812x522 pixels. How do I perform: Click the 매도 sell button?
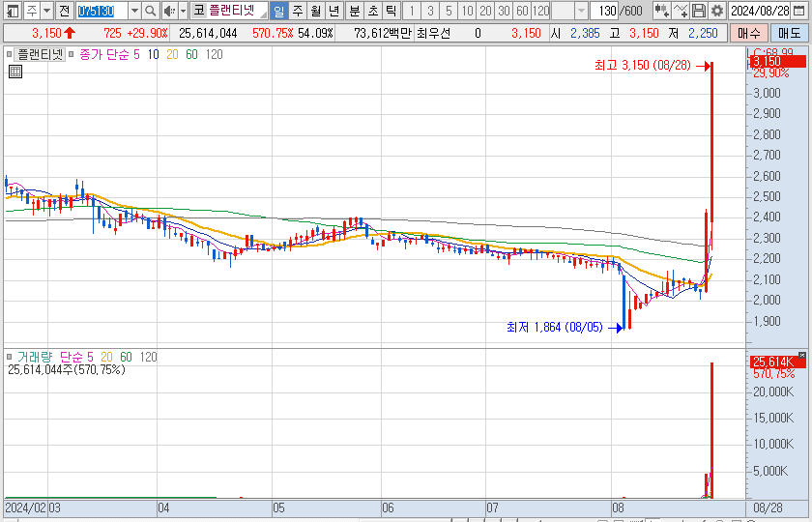point(789,34)
